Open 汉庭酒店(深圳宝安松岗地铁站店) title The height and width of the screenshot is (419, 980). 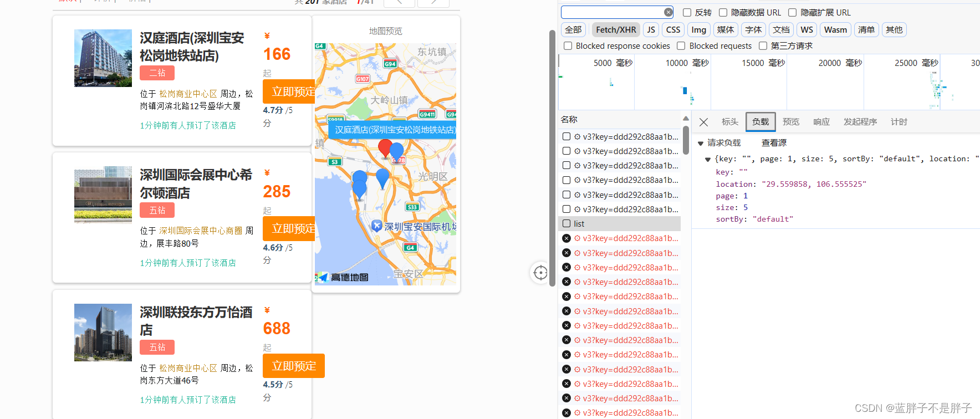coord(192,47)
